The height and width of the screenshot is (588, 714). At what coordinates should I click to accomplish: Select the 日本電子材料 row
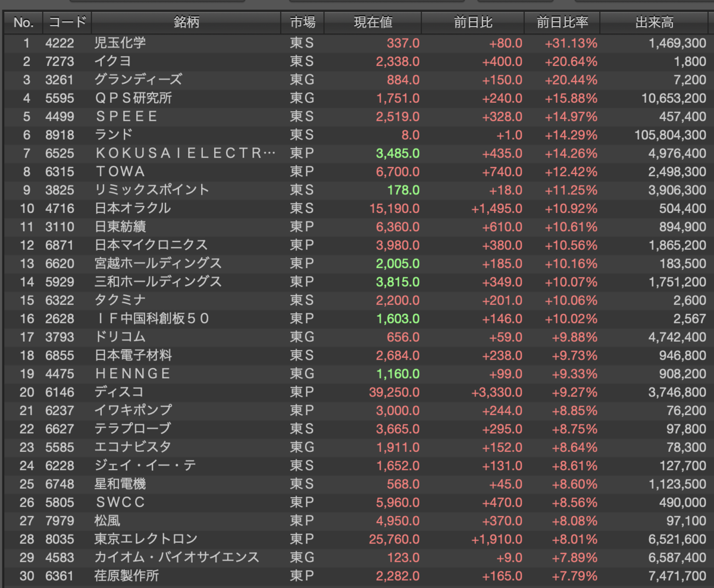click(x=357, y=356)
